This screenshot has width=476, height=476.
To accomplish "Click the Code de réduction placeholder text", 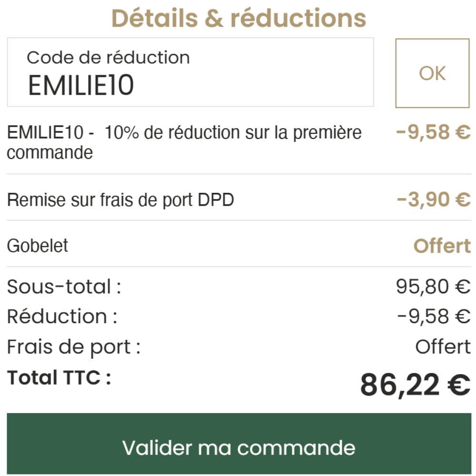I will pyautogui.click(x=108, y=57).
